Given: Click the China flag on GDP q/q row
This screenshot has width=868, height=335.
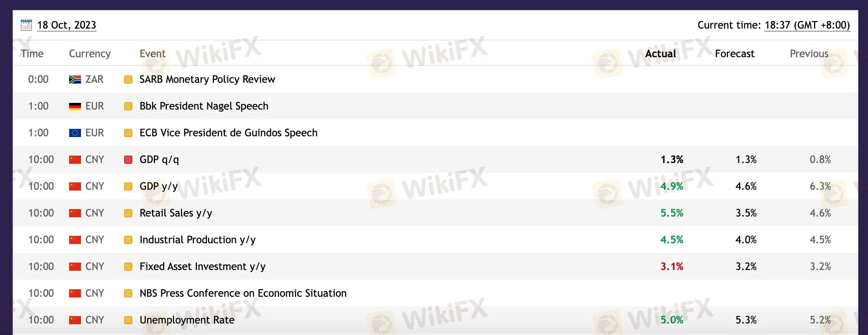Looking at the screenshot, I should coord(75,160).
